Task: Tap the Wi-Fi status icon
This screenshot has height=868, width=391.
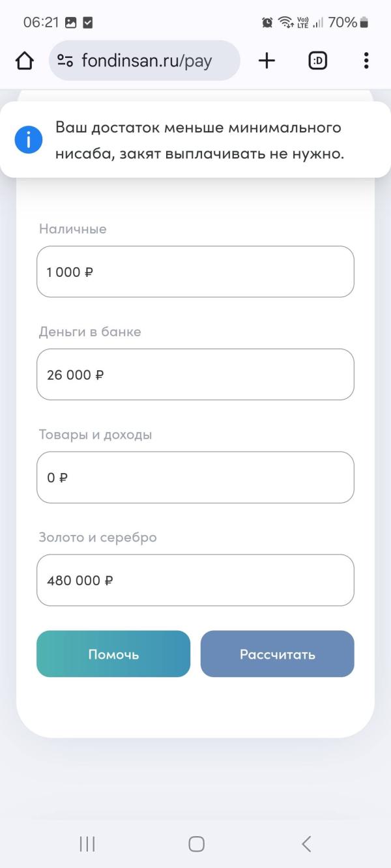Action: point(285,23)
